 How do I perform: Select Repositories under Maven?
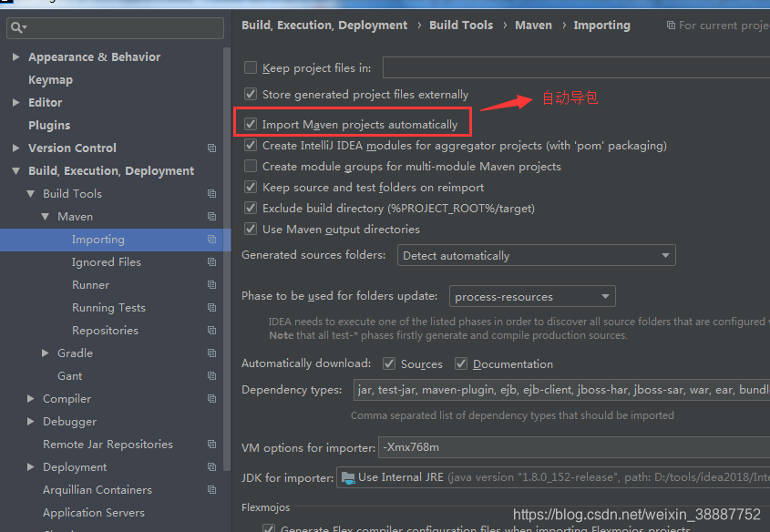point(105,331)
